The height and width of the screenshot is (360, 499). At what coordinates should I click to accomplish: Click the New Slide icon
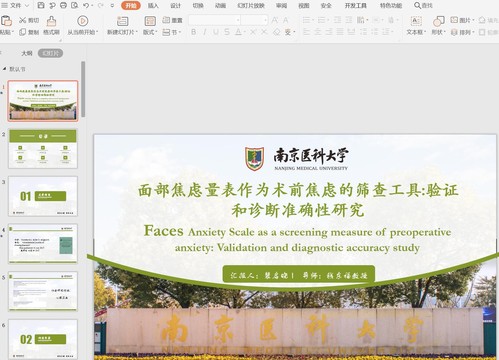[122, 21]
